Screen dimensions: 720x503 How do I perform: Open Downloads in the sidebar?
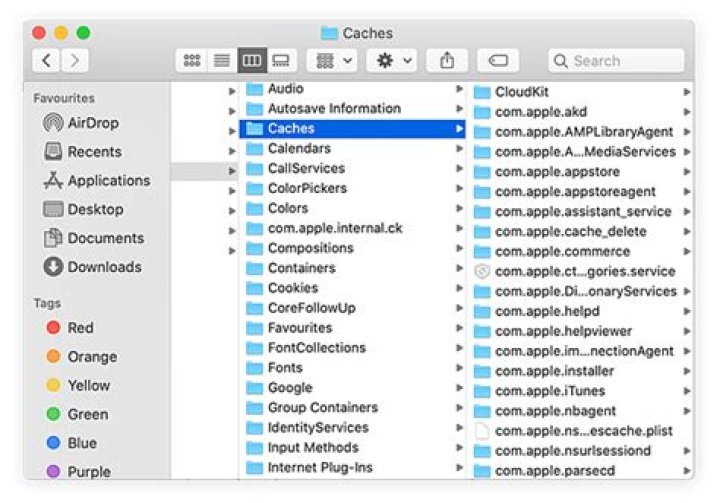(103, 267)
